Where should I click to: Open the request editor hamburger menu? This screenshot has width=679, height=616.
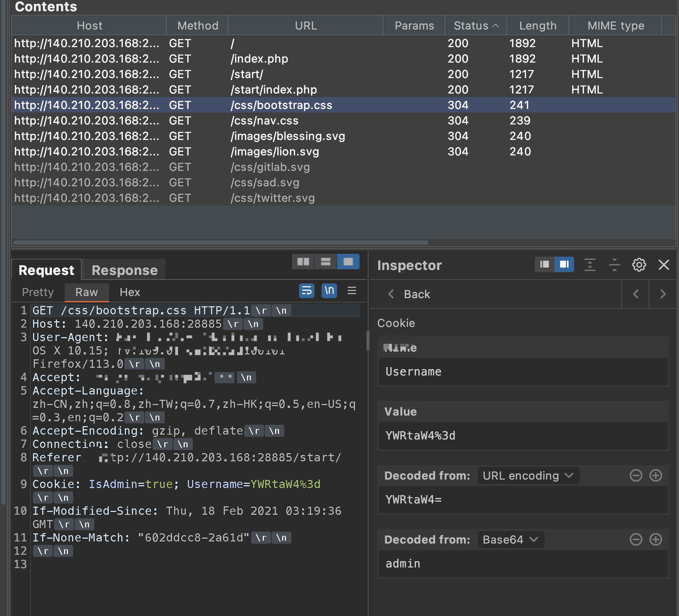351,291
